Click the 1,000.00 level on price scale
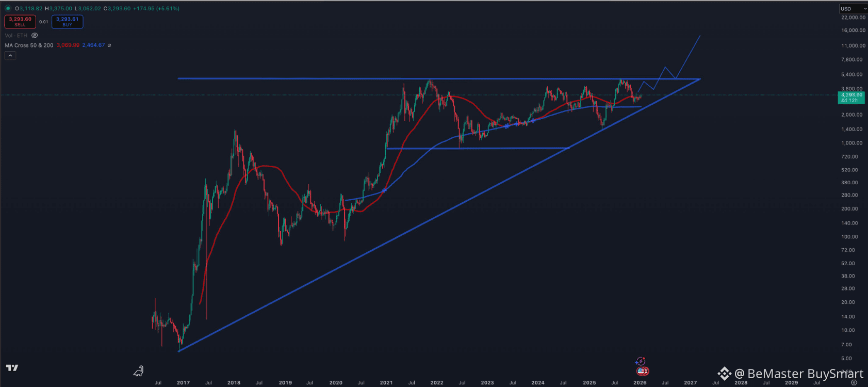The image size is (868, 387). [851, 143]
